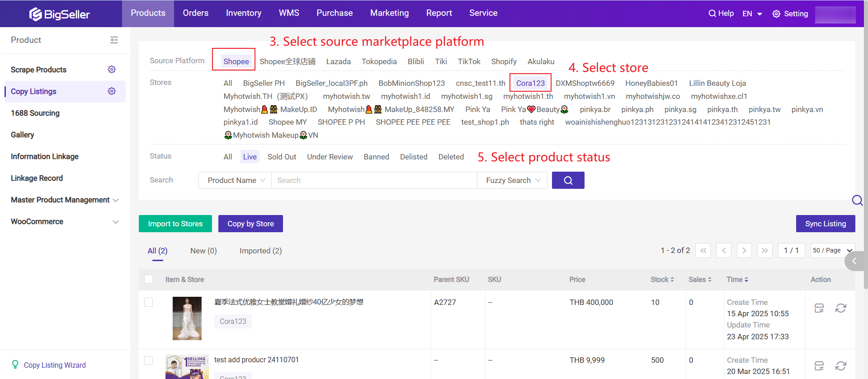Viewport: 868px width, 379px height.
Task: Switch to the All (2) tab
Action: pos(157,251)
